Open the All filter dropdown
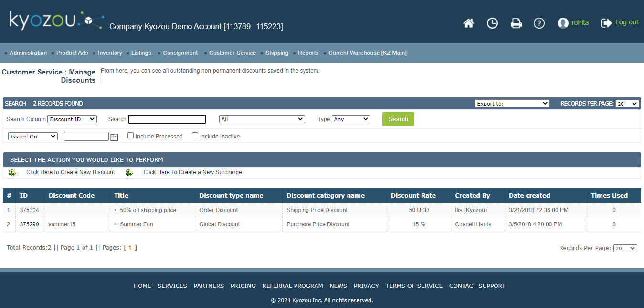The width and height of the screenshot is (644, 308). (x=262, y=119)
